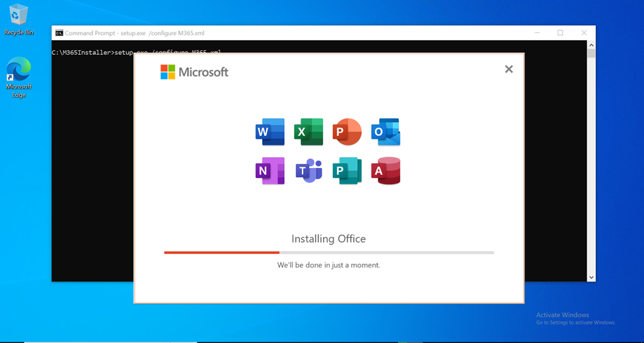644x343 pixels.
Task: Click the Word app icon
Action: pyautogui.click(x=270, y=132)
